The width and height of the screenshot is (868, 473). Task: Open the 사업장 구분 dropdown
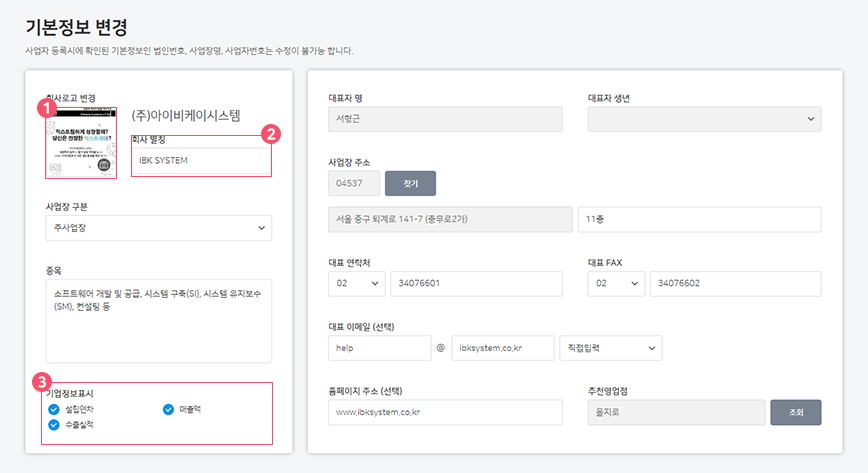click(x=159, y=228)
